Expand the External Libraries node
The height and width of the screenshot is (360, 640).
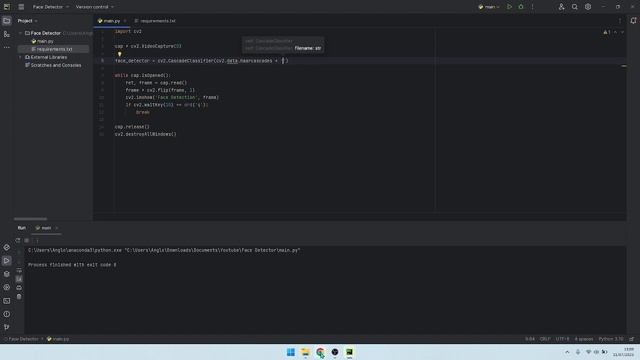tap(20, 57)
